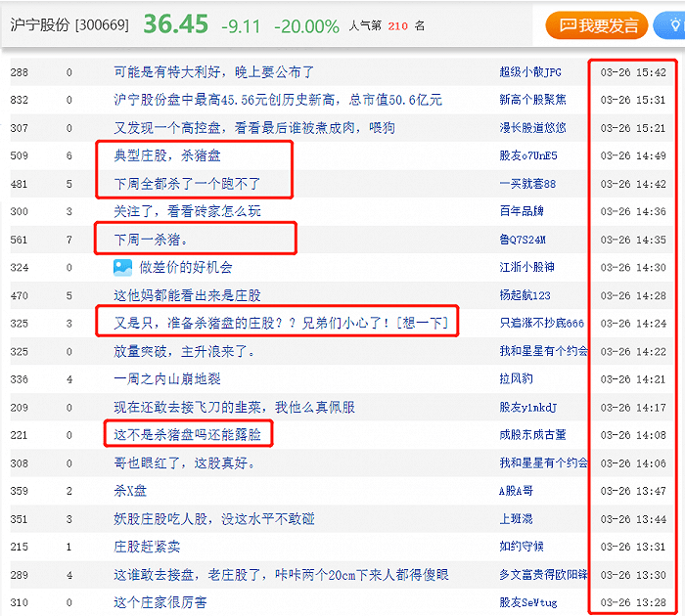Click the lightbulb button at top right
685x616 pixels.
click(x=673, y=24)
